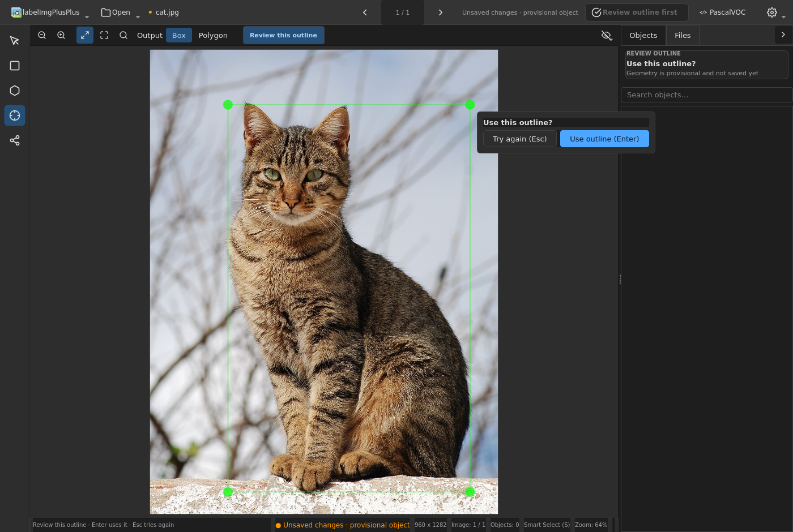Confirm with Use outline (Enter) button
The image size is (793, 532).
coord(604,139)
